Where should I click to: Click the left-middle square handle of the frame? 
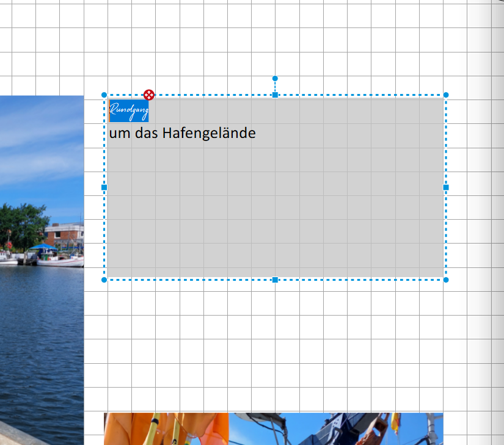[104, 187]
